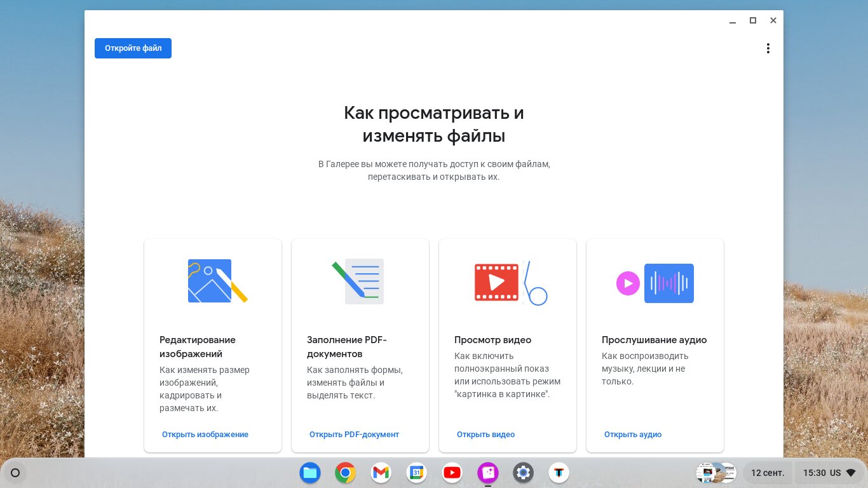Open Google Calendar from the shelf
The width and height of the screenshot is (868, 488).
pos(417,473)
